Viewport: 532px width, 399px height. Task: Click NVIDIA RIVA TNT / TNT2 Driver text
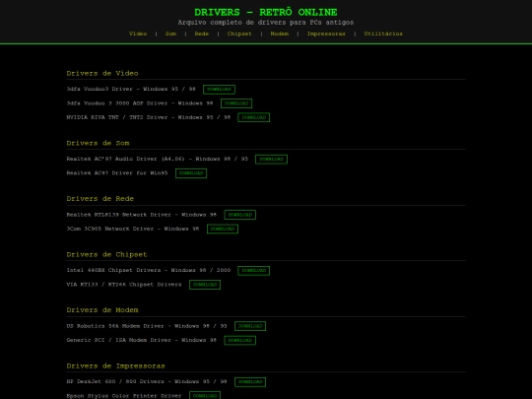(x=148, y=117)
